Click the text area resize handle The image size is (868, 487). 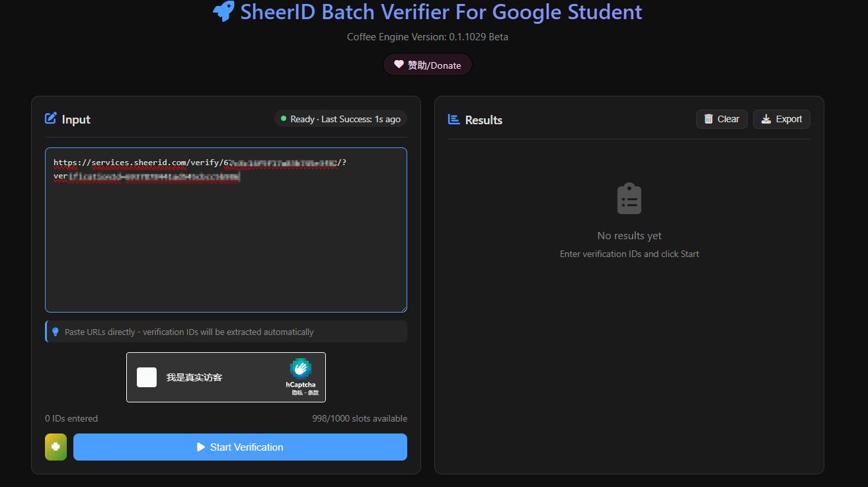403,309
